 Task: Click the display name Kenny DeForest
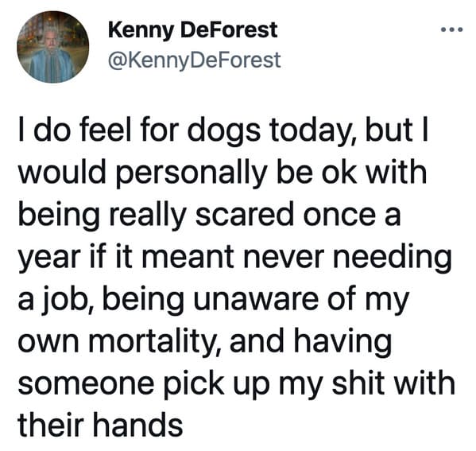tap(193, 30)
